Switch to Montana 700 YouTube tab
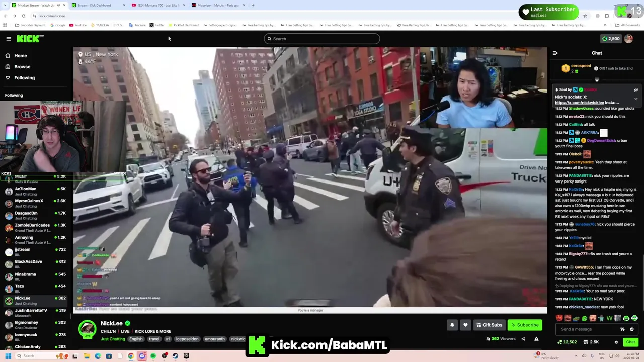The image size is (644, 362). click(x=158, y=5)
